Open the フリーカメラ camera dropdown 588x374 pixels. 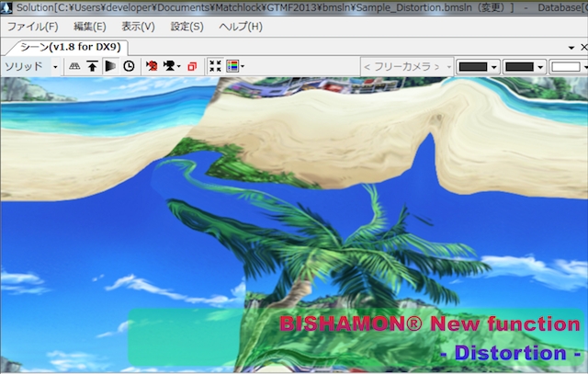pos(407,66)
